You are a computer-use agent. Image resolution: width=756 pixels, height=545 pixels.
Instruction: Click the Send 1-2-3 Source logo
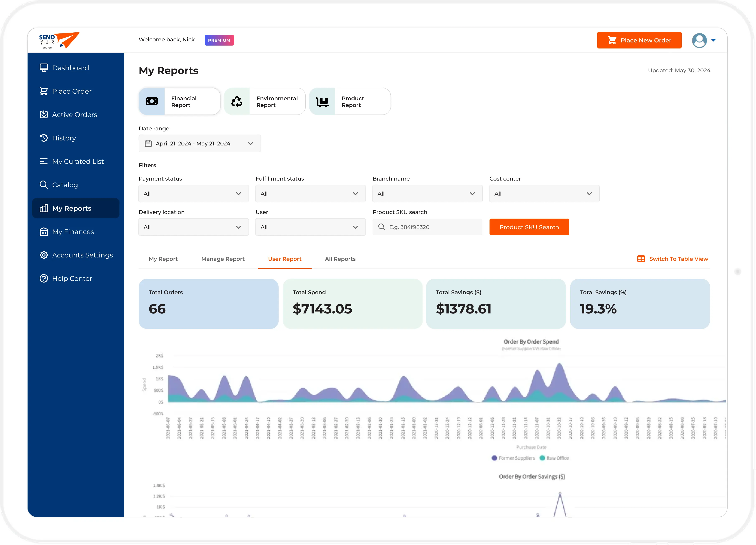pyautogui.click(x=59, y=40)
